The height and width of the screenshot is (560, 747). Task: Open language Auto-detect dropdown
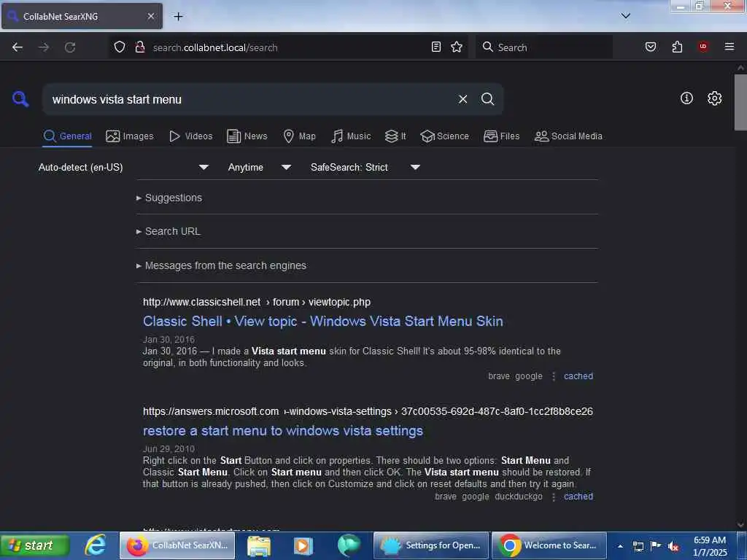pos(123,167)
